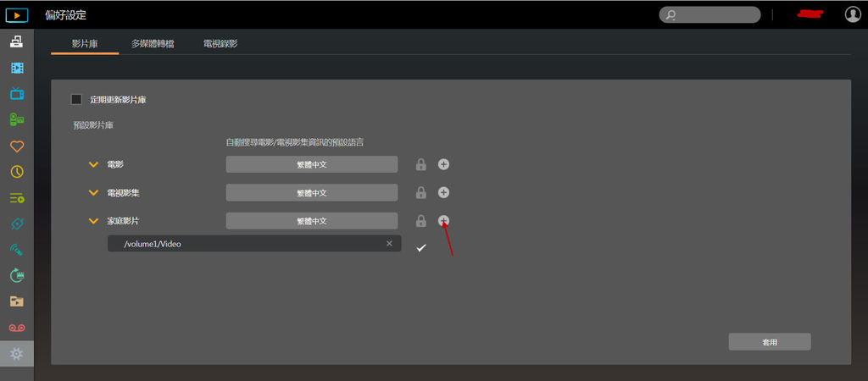Click the lock icon for 電視影集 library
The height and width of the screenshot is (381, 868).
[x=421, y=192]
